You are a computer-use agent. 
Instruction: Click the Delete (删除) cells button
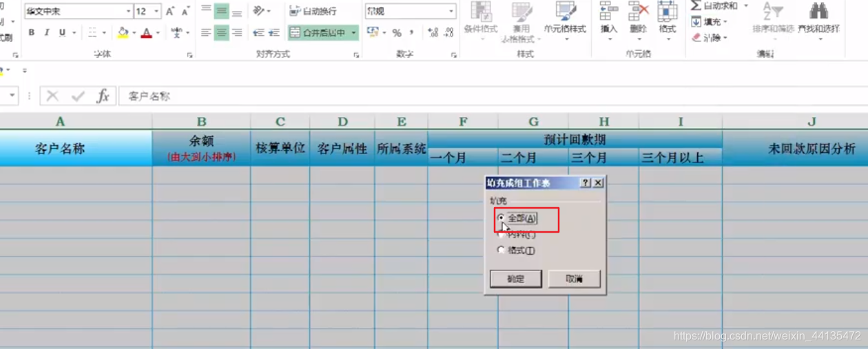coord(639,21)
